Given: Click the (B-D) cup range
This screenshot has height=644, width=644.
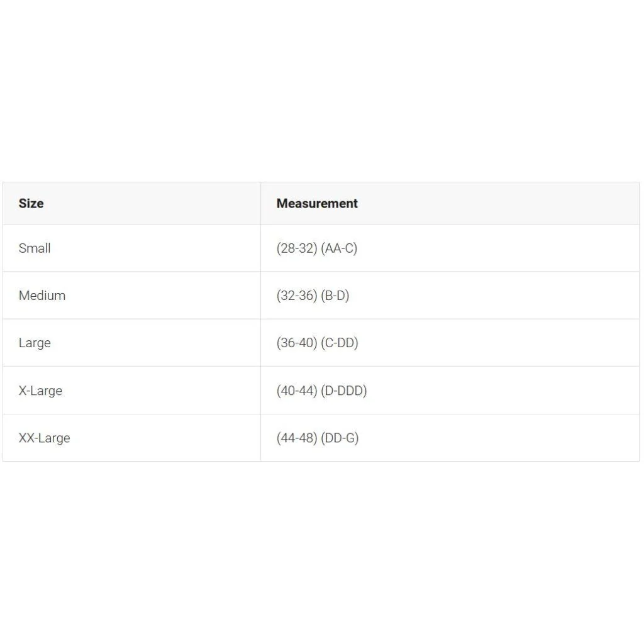Looking at the screenshot, I should pos(335,295).
